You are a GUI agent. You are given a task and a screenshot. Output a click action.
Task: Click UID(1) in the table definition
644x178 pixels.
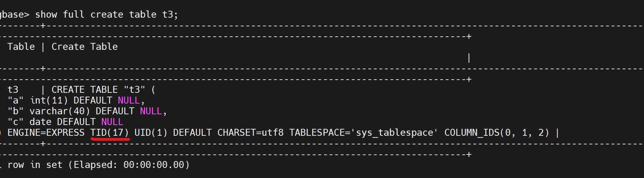pos(151,133)
